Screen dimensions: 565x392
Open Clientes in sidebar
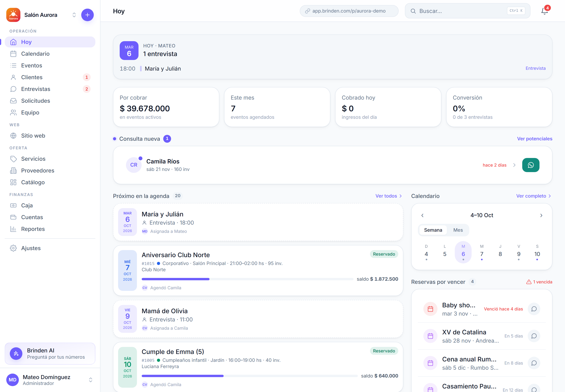point(50,77)
